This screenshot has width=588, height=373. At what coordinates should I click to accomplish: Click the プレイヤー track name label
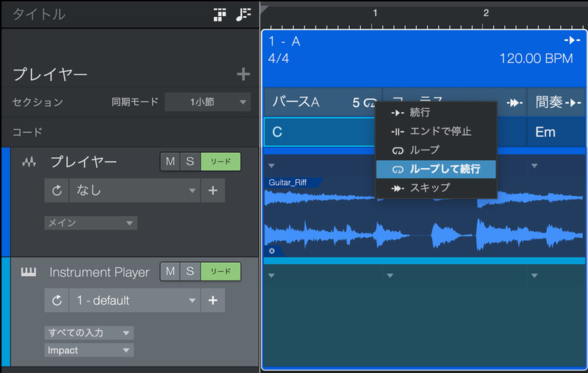pos(83,162)
